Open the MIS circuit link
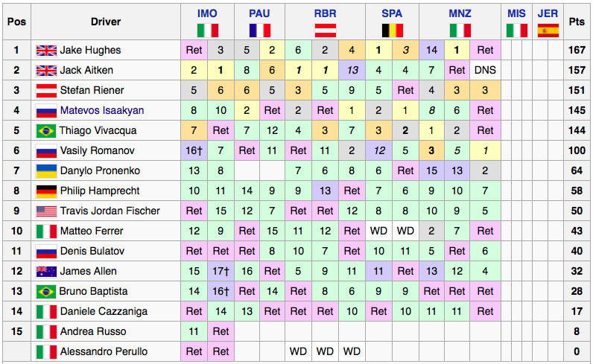This screenshot has width=593, height=364. pos(516,13)
